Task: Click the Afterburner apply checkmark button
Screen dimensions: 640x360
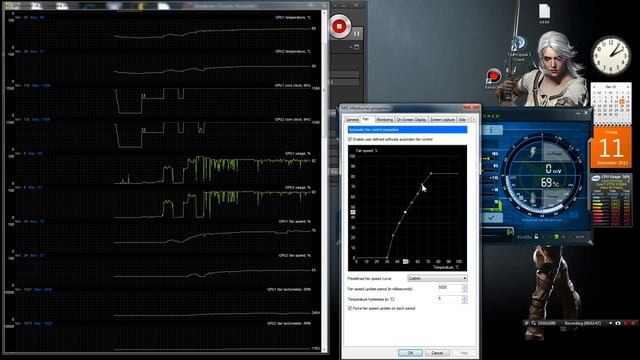Action: click(492, 218)
